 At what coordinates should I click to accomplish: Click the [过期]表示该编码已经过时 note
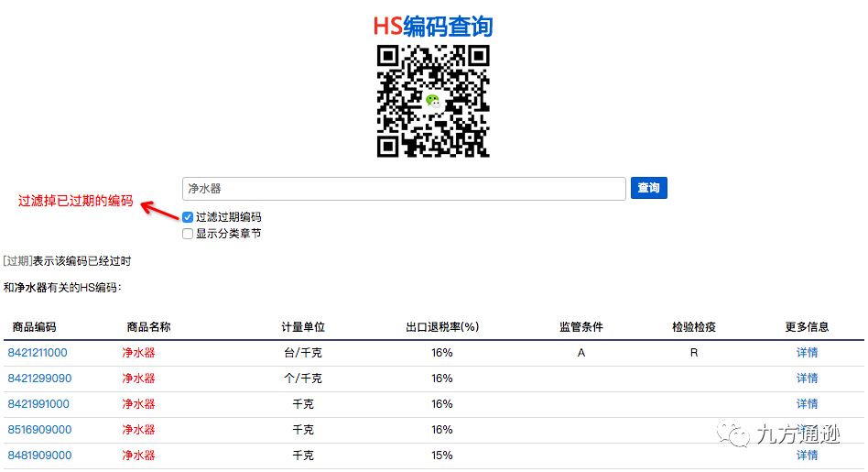67,261
